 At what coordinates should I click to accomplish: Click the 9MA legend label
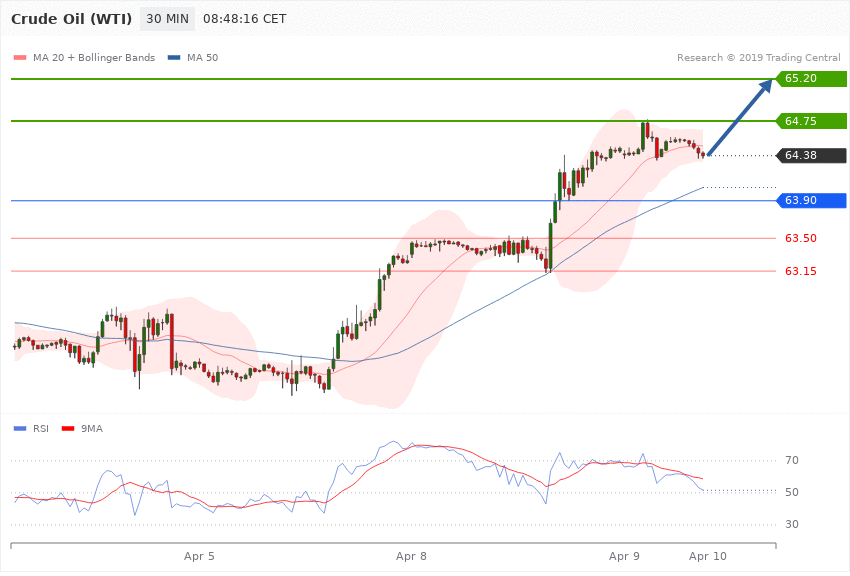coord(92,429)
